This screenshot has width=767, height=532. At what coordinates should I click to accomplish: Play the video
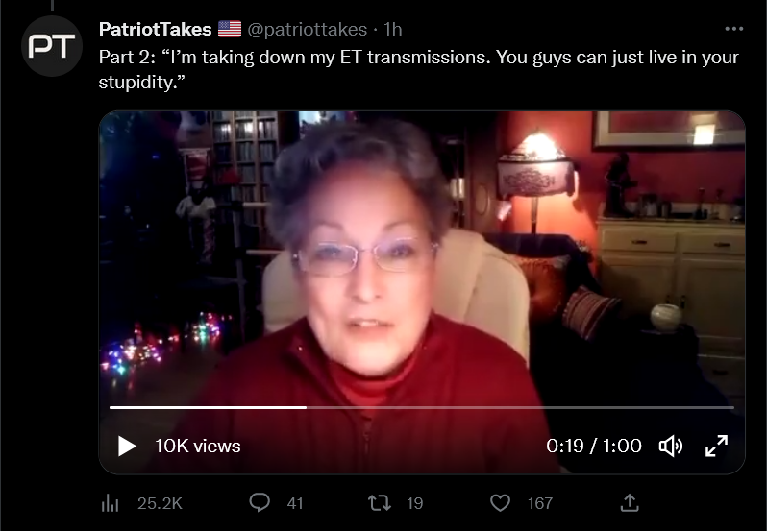[x=127, y=446]
